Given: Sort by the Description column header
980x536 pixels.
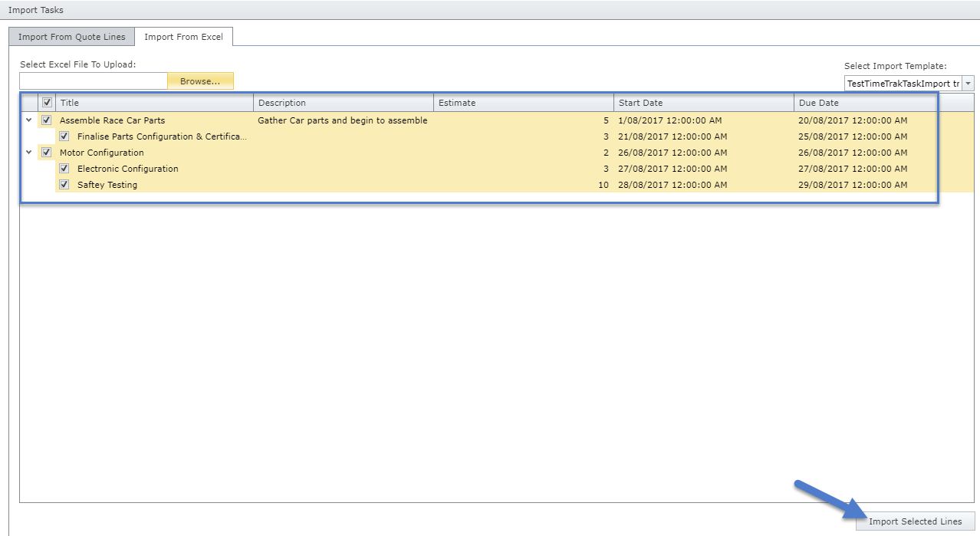Looking at the screenshot, I should 344,103.
